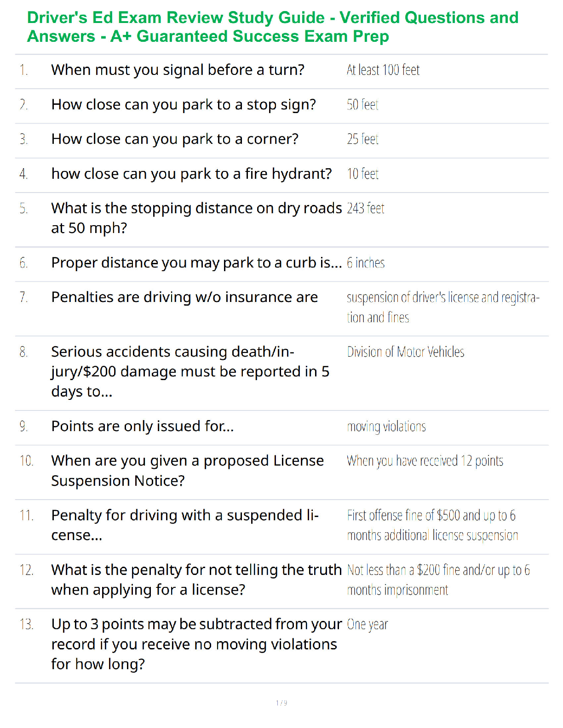
Task: Click the page number indicator 1/9
Action: tap(281, 703)
